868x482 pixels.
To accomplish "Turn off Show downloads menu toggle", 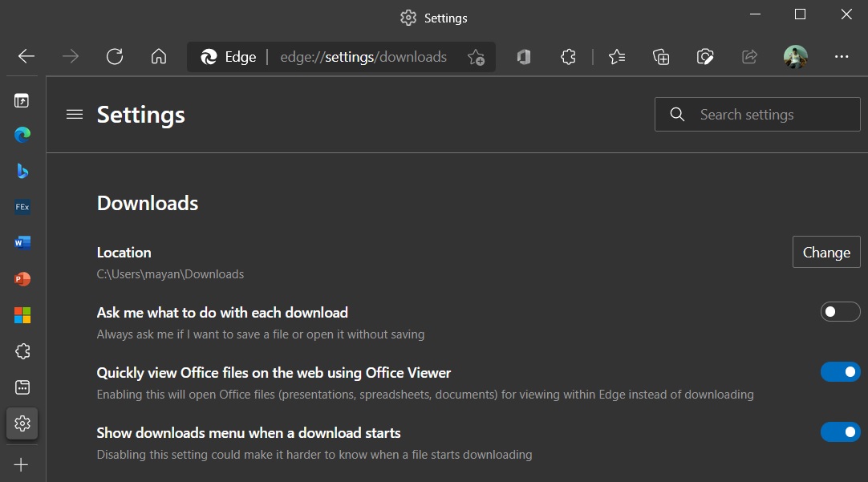I will click(840, 432).
